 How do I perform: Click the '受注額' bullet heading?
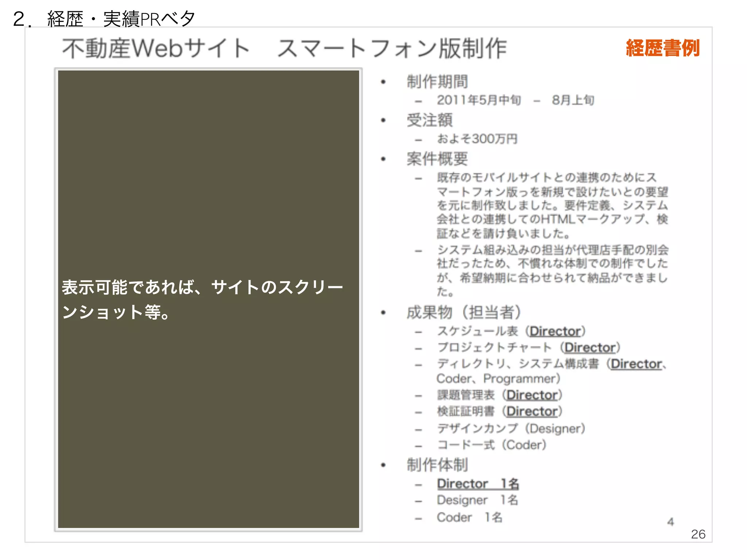click(x=430, y=120)
